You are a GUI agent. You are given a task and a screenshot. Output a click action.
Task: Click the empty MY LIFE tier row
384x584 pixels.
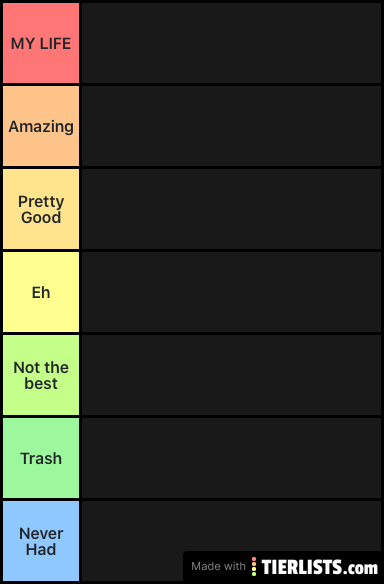pyautogui.click(x=231, y=43)
